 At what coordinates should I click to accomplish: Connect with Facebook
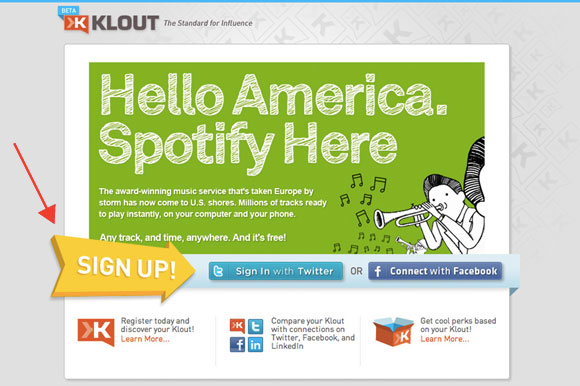coord(435,271)
